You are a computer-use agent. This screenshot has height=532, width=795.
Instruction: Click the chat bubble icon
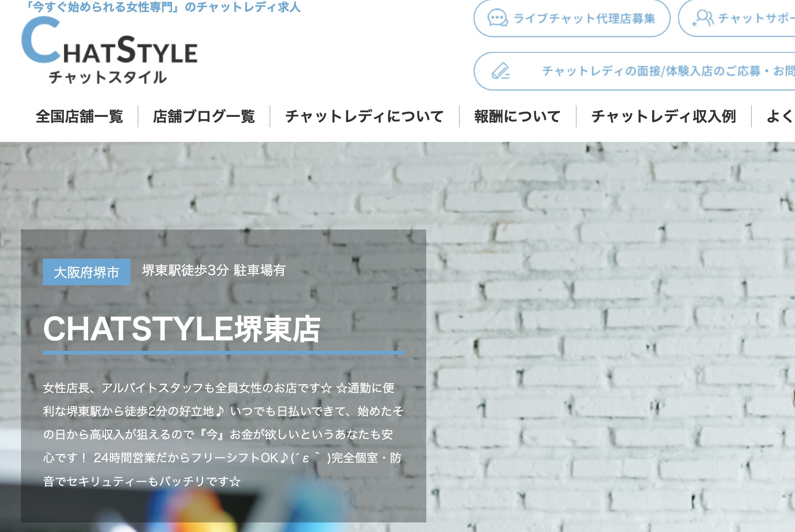[x=497, y=18]
